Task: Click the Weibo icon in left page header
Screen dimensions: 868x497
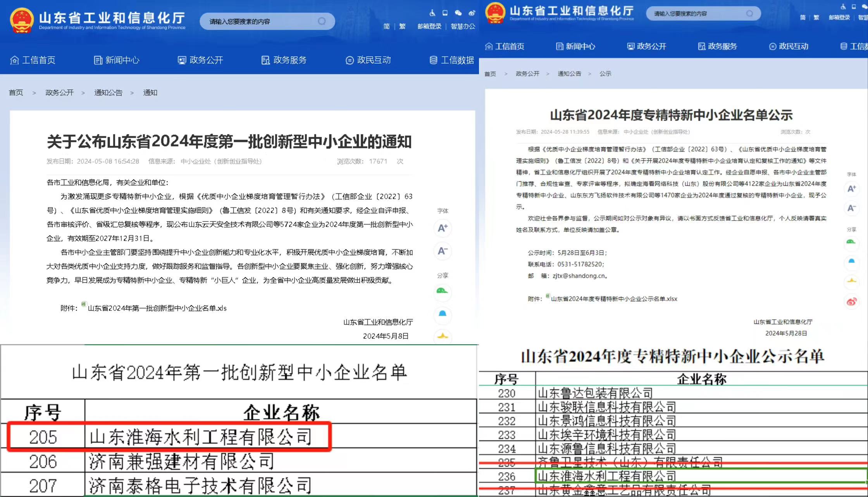Action: pos(472,13)
